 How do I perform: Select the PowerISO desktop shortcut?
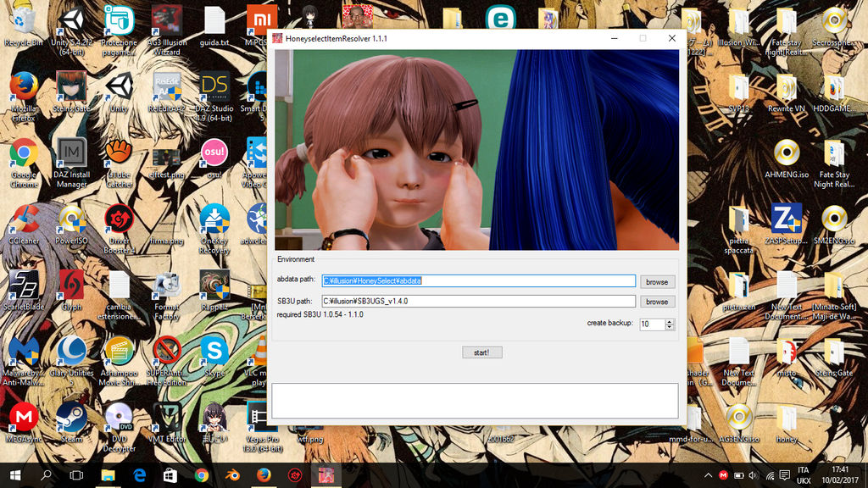click(71, 225)
